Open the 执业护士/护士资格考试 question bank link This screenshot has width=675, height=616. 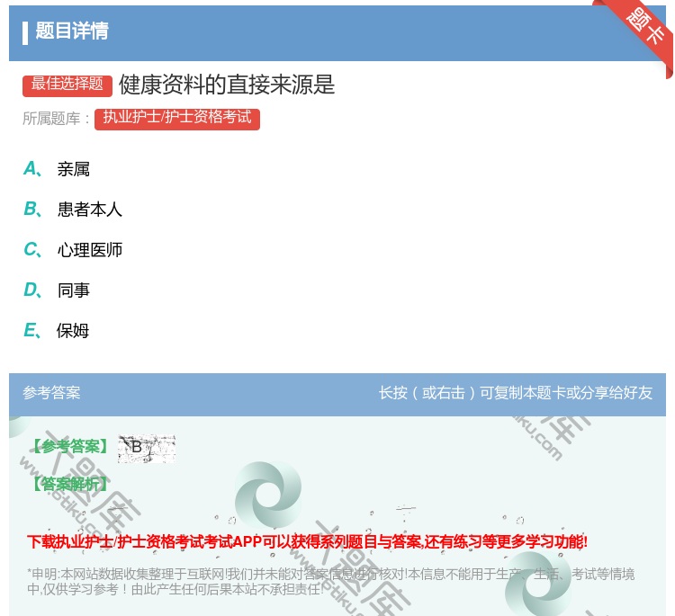pos(177,119)
